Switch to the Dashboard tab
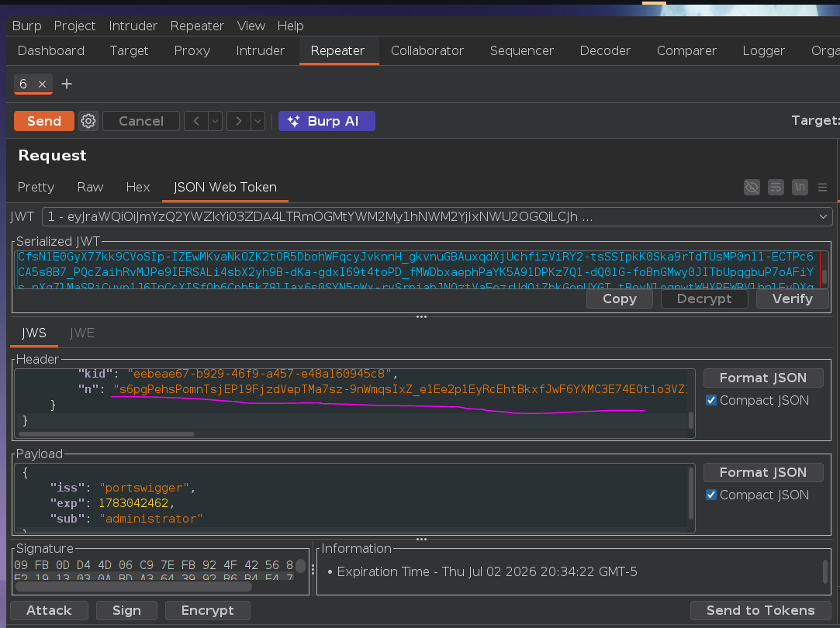This screenshot has width=840, height=628. click(51, 51)
